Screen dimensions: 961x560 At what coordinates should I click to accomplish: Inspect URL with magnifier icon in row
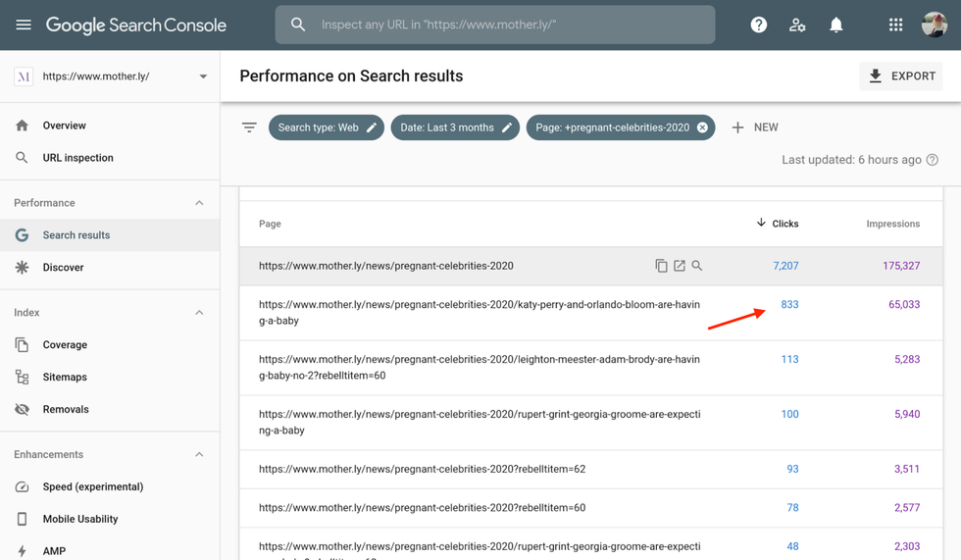(x=697, y=266)
